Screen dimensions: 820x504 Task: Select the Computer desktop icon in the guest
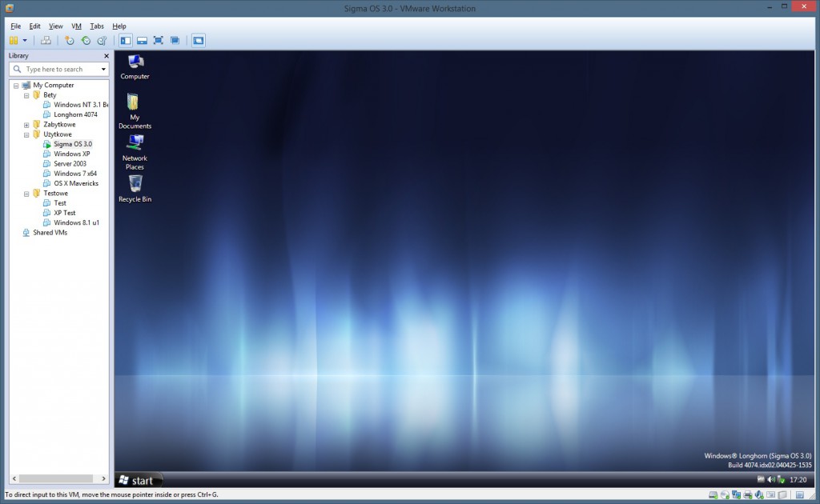[x=135, y=67]
